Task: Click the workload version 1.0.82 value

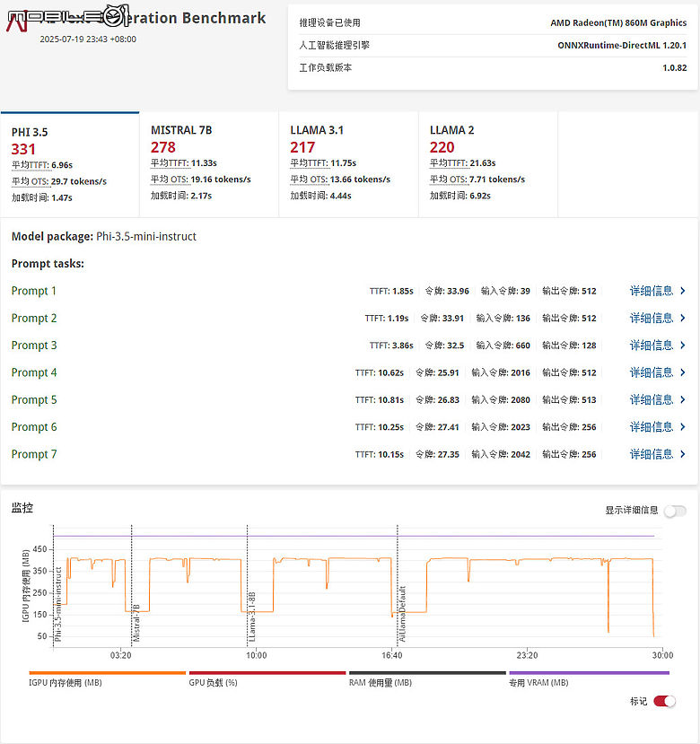Action: [674, 68]
